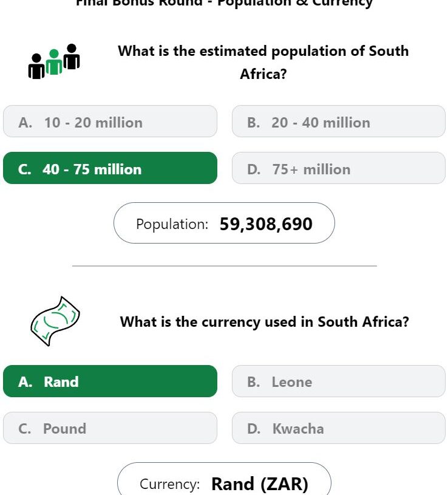Click the Population 59,308,690 result box
448x495 pixels.
click(x=225, y=223)
